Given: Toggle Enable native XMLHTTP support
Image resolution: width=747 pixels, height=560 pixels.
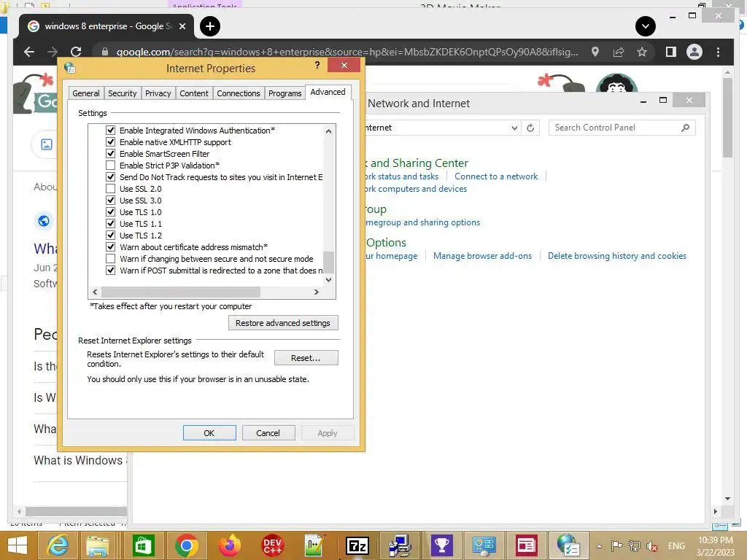Looking at the screenshot, I should [111, 142].
